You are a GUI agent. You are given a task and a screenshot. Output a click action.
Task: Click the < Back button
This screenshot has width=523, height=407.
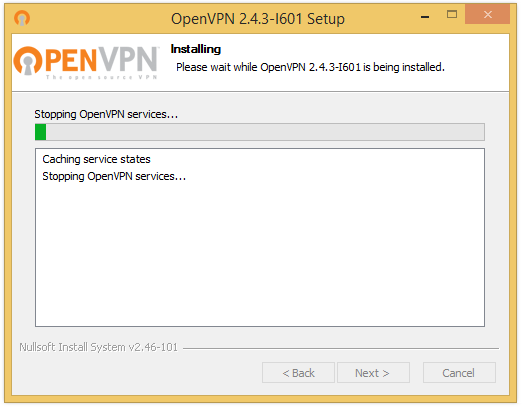click(x=298, y=373)
